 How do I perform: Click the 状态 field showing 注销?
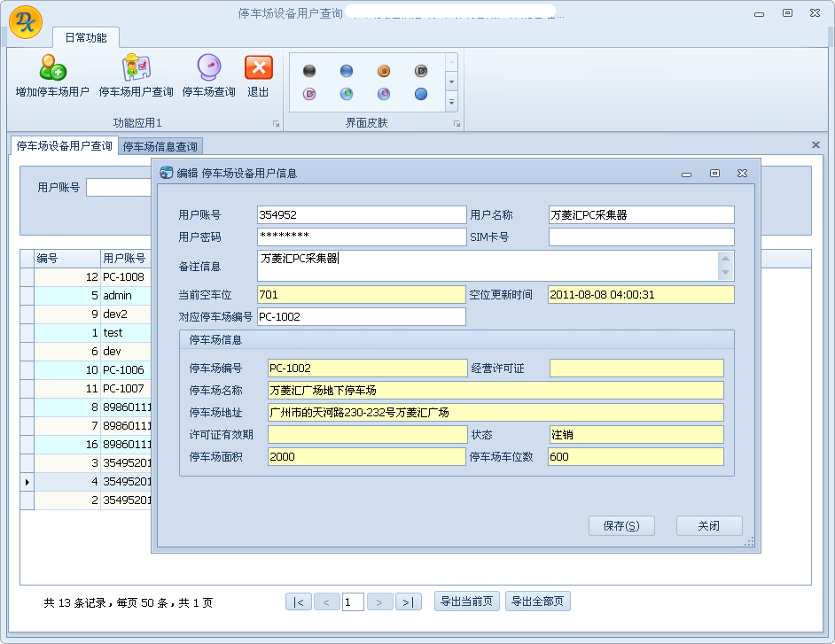click(636, 434)
